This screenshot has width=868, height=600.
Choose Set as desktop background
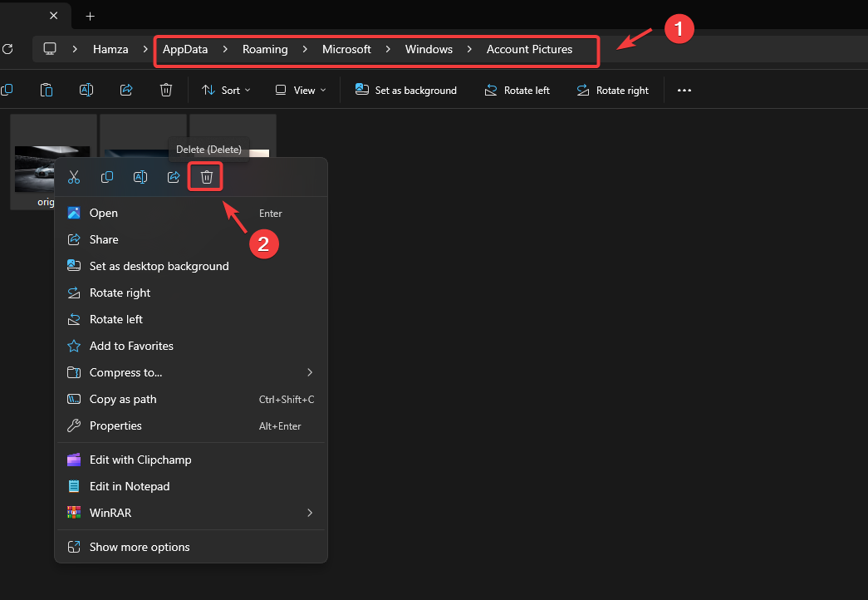pyautogui.click(x=191, y=267)
